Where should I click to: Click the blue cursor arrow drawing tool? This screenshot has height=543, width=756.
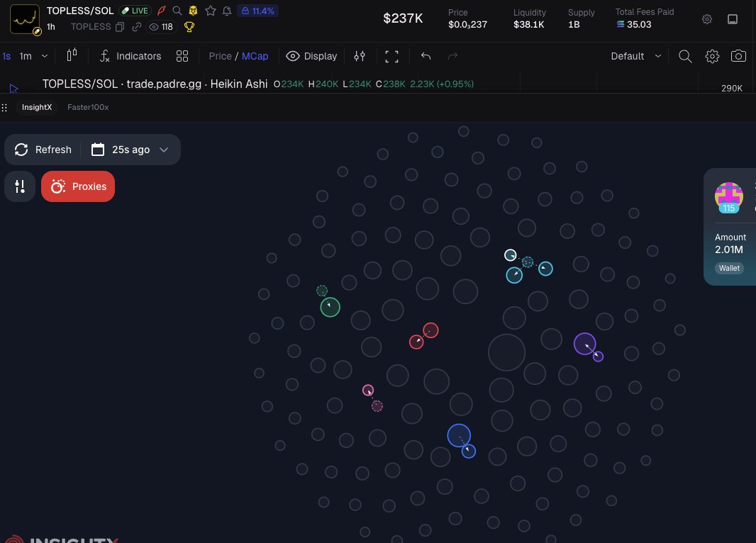[x=13, y=89]
